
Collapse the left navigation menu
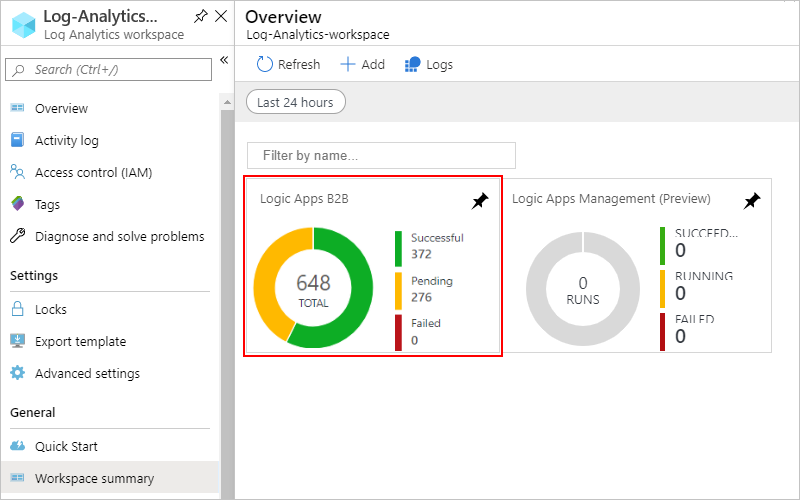coord(224,60)
